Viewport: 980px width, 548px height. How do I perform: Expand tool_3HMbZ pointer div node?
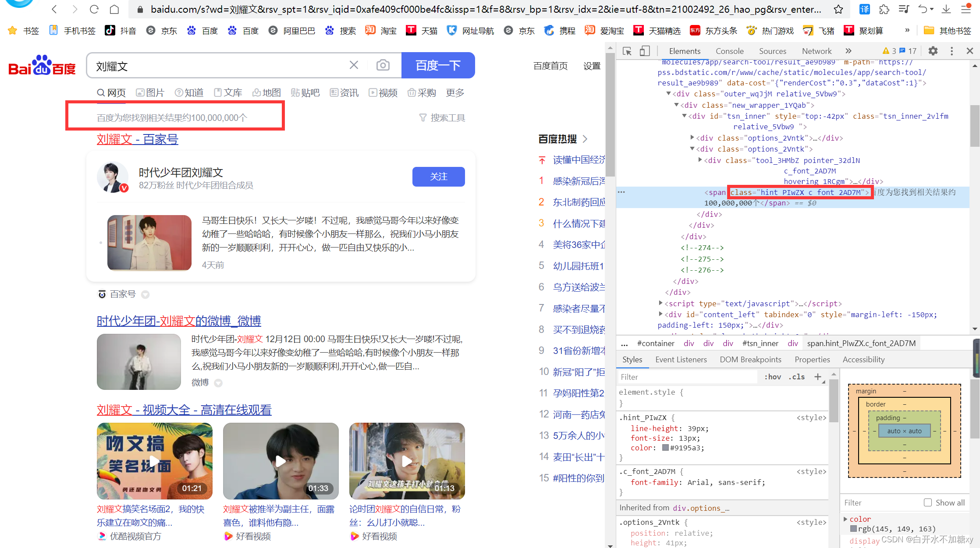tap(700, 160)
